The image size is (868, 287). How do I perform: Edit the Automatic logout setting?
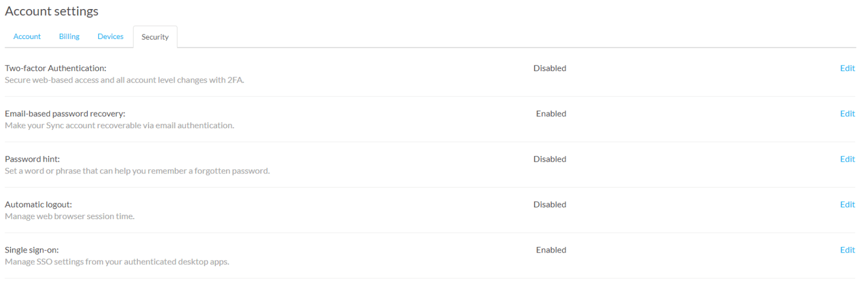click(x=847, y=205)
